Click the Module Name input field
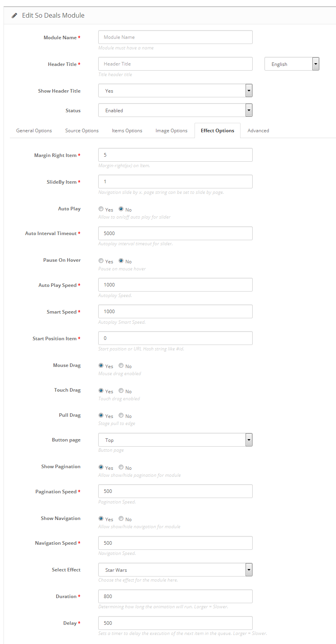 pos(175,37)
